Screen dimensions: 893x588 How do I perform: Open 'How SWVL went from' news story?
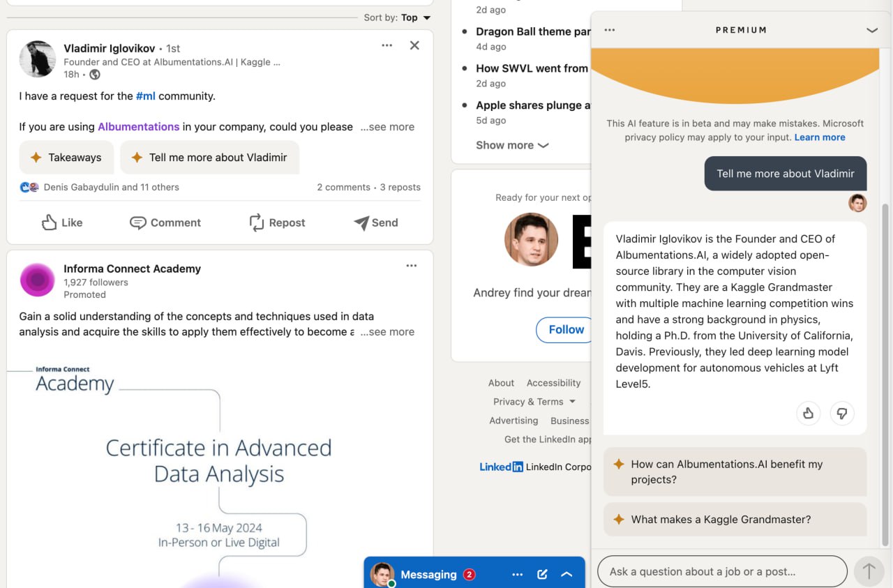pos(532,68)
